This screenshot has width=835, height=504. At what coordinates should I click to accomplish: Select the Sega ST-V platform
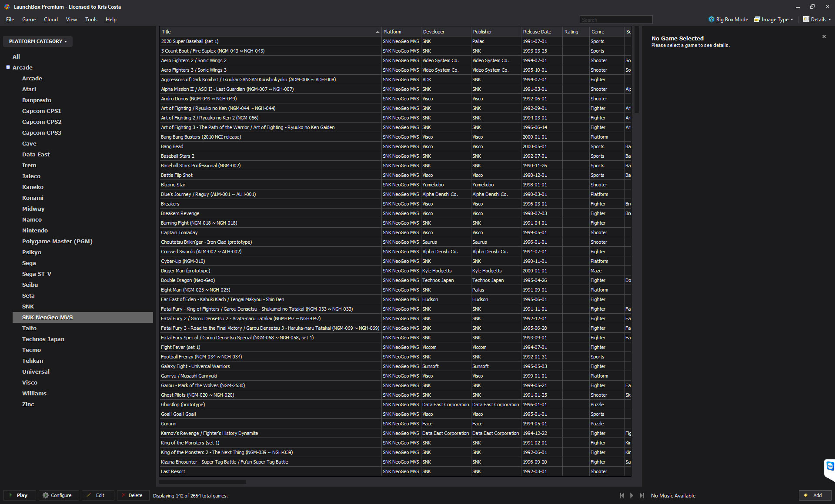(37, 274)
